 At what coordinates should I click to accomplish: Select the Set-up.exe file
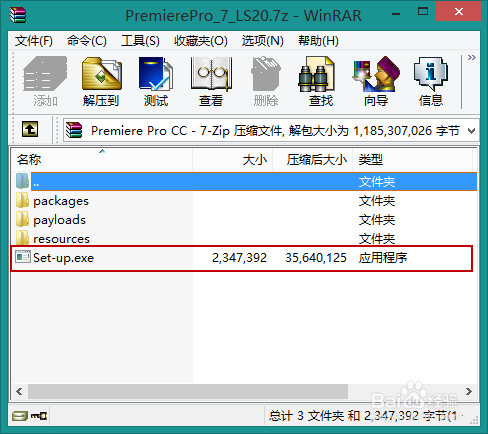(x=63, y=258)
